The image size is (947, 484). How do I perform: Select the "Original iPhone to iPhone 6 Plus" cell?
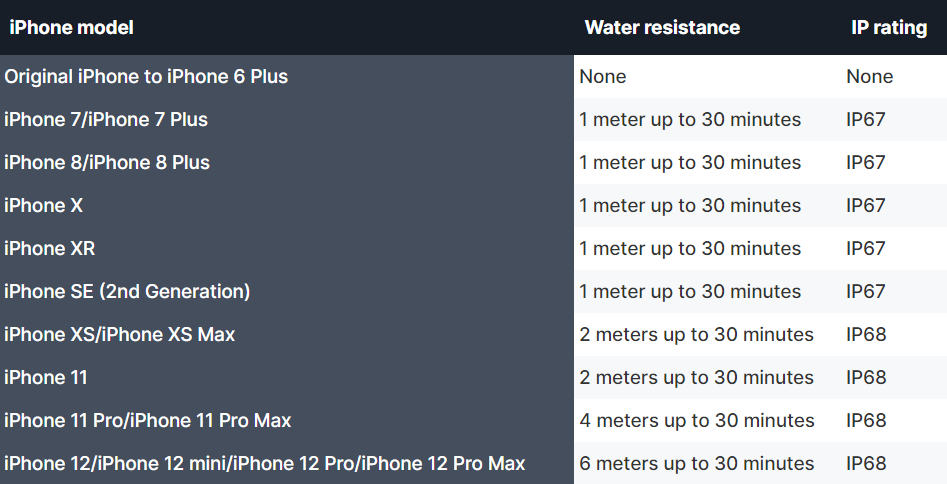tap(146, 77)
